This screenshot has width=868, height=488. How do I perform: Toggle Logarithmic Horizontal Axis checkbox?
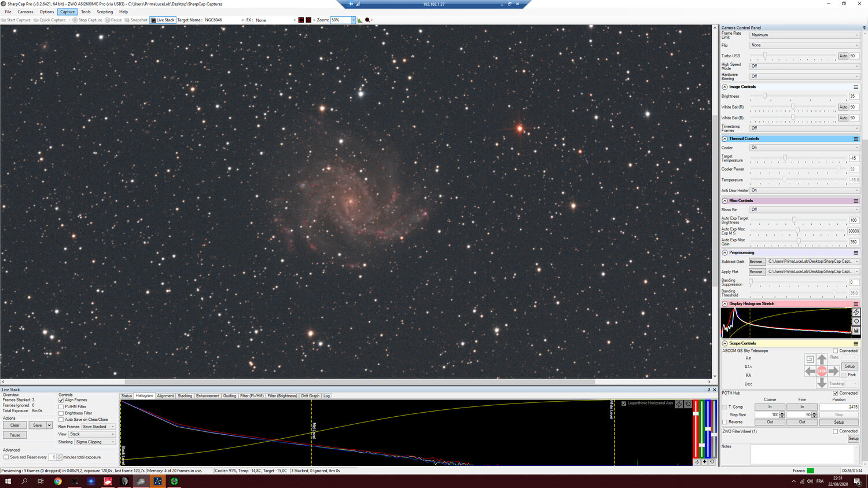tap(624, 403)
